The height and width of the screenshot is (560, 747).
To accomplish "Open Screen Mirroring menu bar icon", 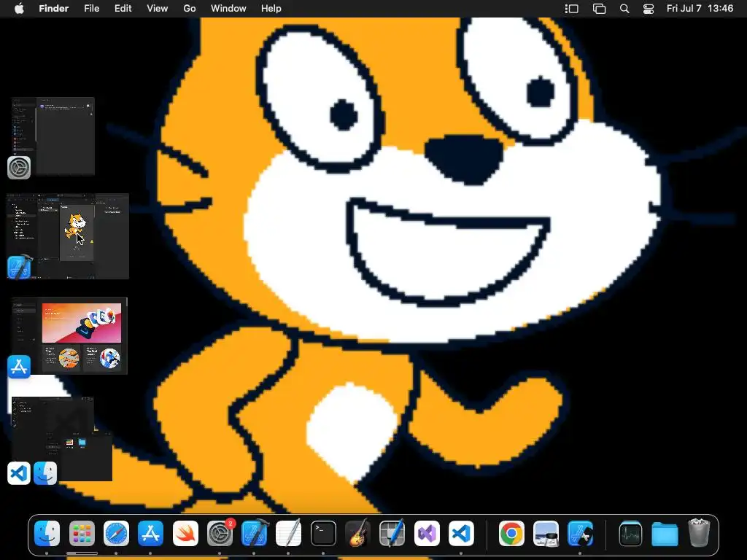I will coord(600,9).
